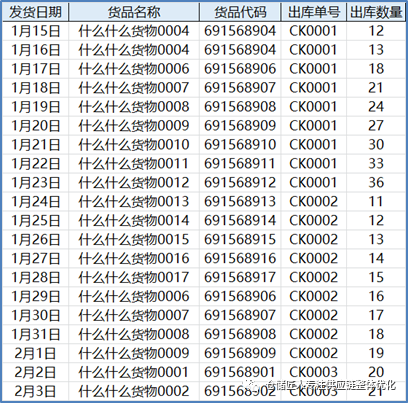Select product code 691568911
Image resolution: width=408 pixels, height=403 pixels.
240,164
